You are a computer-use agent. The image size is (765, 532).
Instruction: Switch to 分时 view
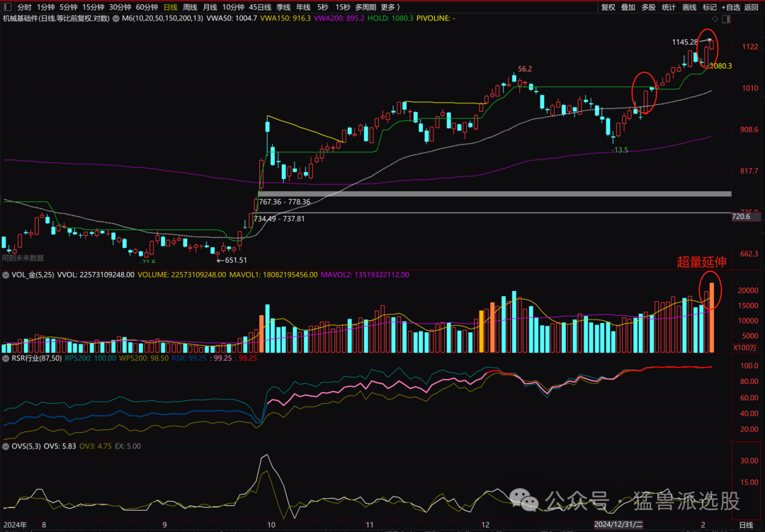[x=24, y=7]
